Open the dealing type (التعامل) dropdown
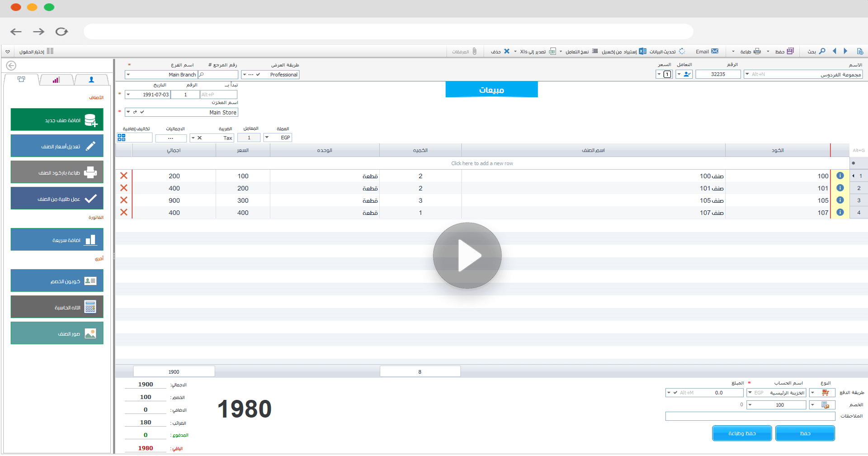 point(679,74)
